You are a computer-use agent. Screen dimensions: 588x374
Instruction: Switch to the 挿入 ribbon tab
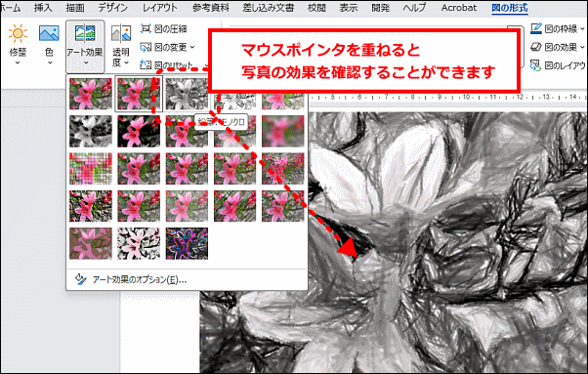[43, 8]
